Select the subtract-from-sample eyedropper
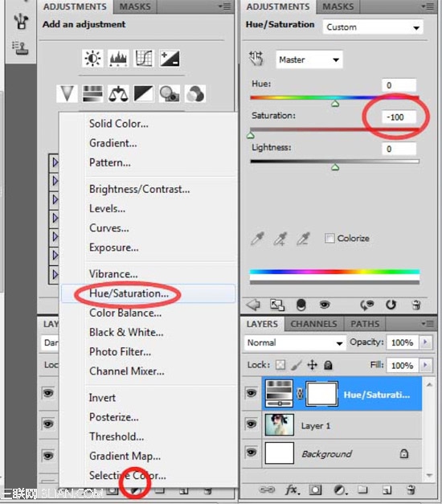Image resolution: width=442 pixels, height=504 pixels. coord(303,239)
